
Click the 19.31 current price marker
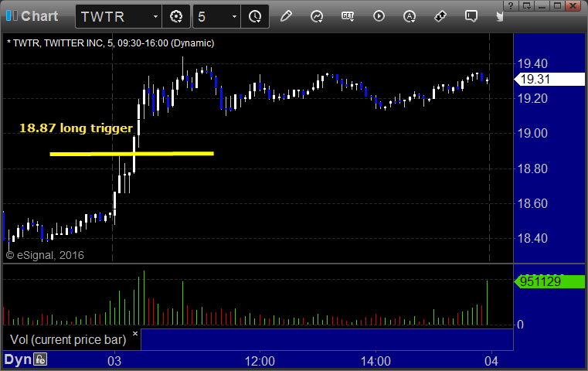(x=549, y=79)
